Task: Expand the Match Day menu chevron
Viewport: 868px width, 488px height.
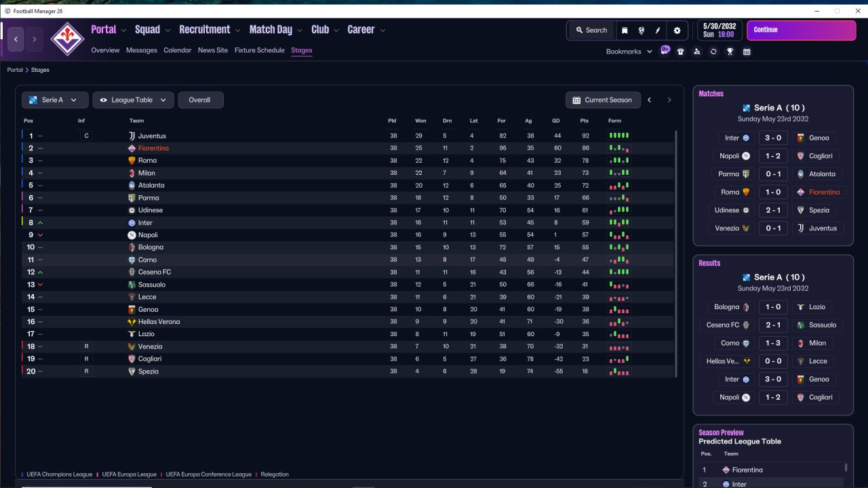Action: pos(299,30)
